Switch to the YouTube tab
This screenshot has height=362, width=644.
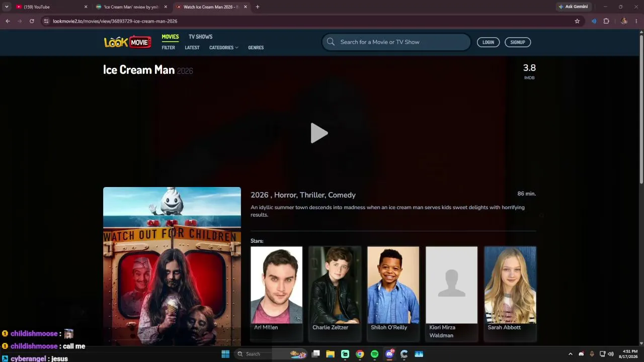pyautogui.click(x=50, y=7)
